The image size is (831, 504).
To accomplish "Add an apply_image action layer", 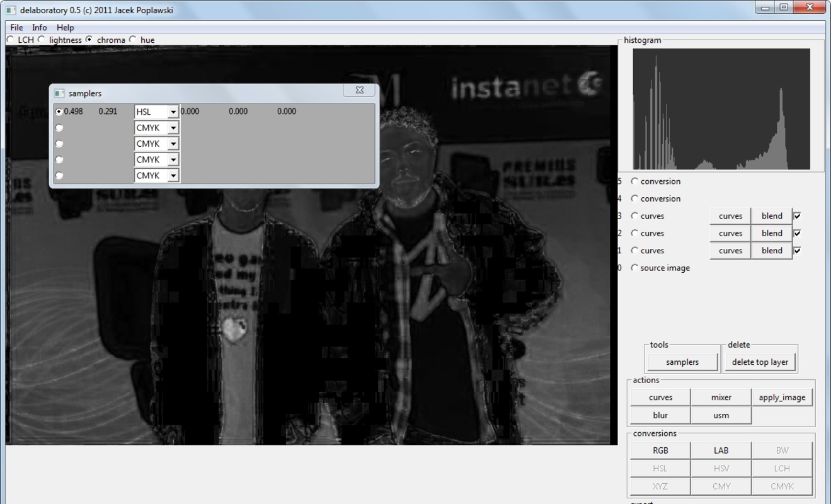I will tap(782, 398).
